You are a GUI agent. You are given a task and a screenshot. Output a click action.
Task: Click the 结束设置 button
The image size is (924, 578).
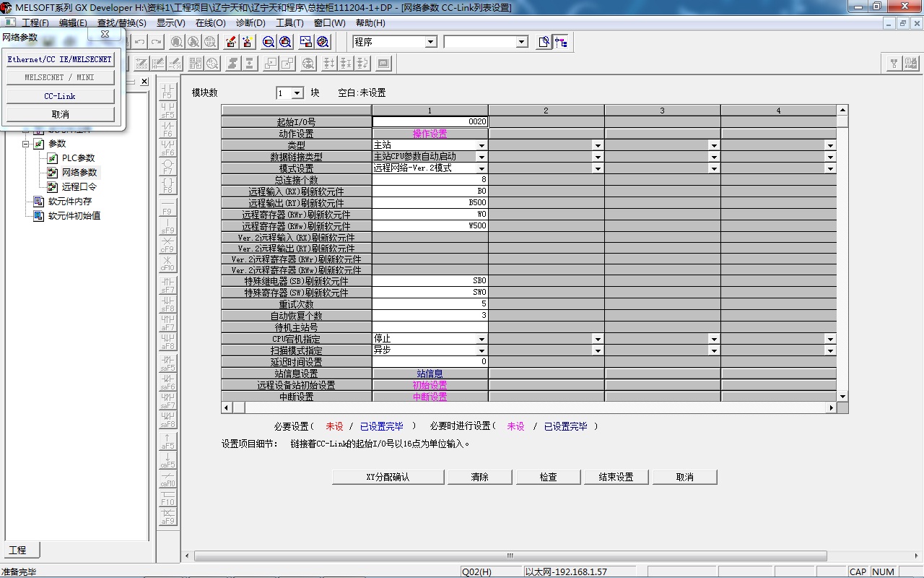[x=616, y=477]
